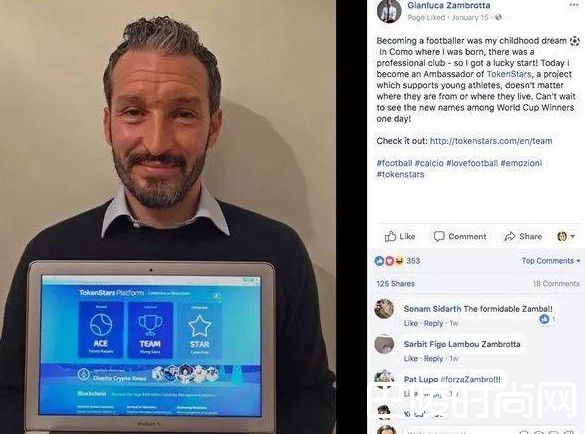Click the reaction emoji icons beside 353
This screenshot has width=585, height=434.
click(389, 261)
